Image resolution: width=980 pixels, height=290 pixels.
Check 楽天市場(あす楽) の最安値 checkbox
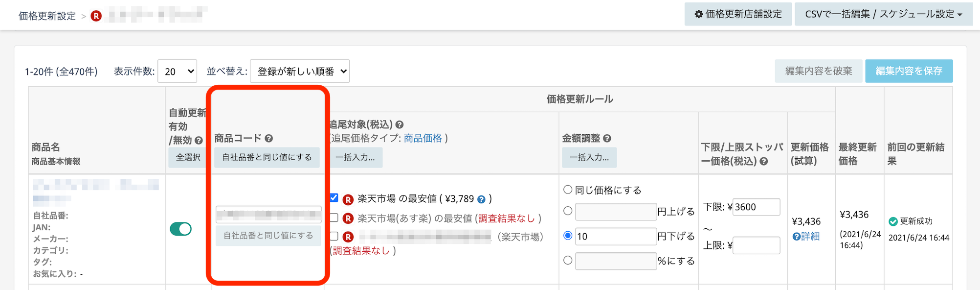coord(334,218)
